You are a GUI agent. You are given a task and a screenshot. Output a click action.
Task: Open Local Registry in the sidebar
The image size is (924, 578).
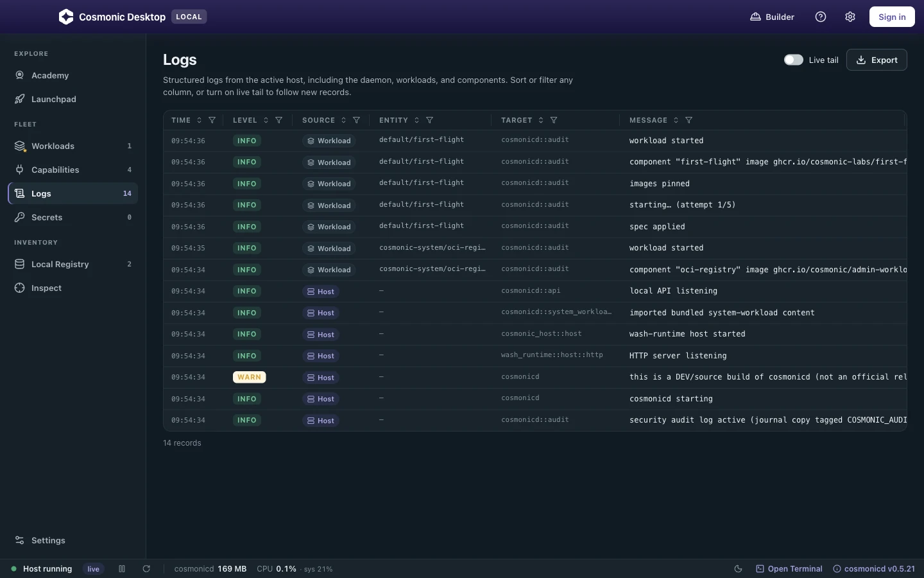tap(73, 264)
